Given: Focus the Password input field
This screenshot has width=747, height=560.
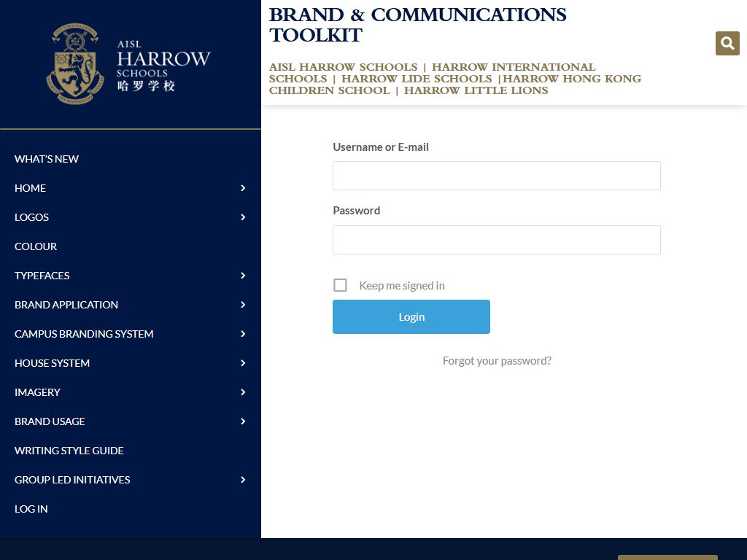Looking at the screenshot, I should tap(496, 239).
